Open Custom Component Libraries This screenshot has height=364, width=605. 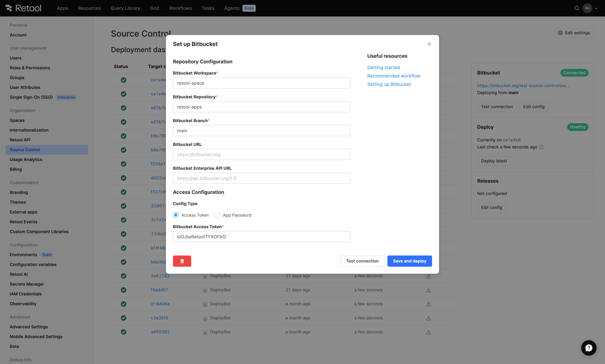pyautogui.click(x=39, y=232)
